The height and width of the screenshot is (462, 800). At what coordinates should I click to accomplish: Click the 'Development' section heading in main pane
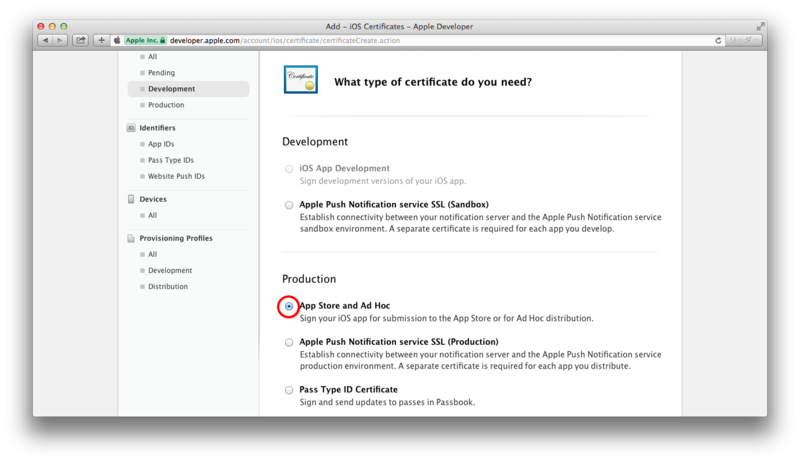coord(315,142)
